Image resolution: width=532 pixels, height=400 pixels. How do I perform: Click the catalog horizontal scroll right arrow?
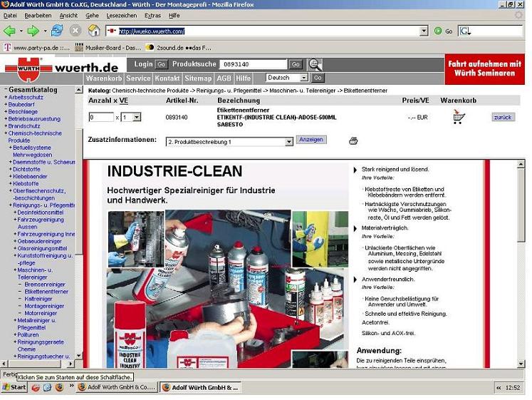click(x=71, y=364)
